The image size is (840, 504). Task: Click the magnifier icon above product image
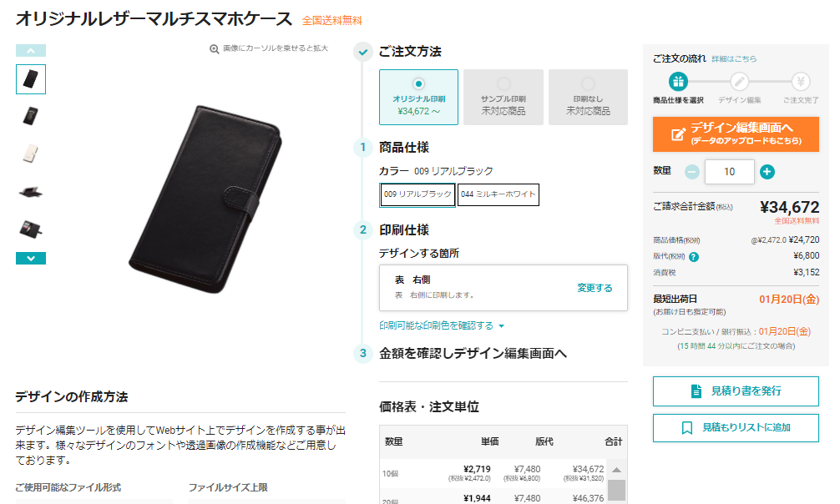(x=215, y=48)
